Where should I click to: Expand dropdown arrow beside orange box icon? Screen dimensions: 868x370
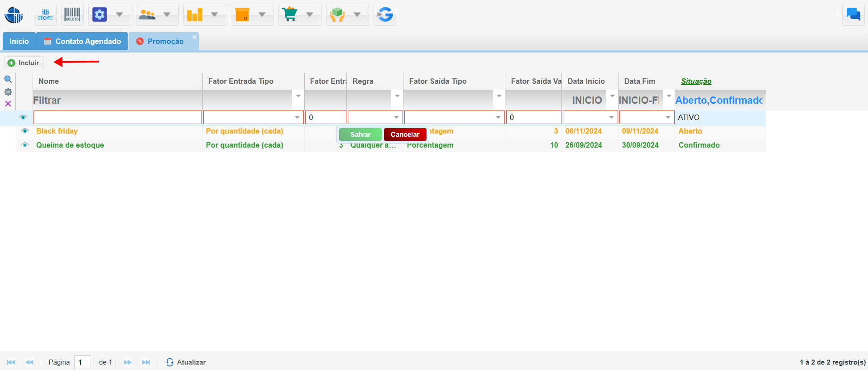click(x=262, y=15)
